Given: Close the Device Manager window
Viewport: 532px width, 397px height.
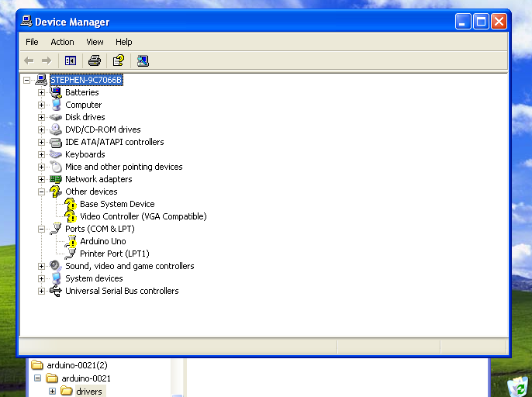Looking at the screenshot, I should [x=499, y=22].
